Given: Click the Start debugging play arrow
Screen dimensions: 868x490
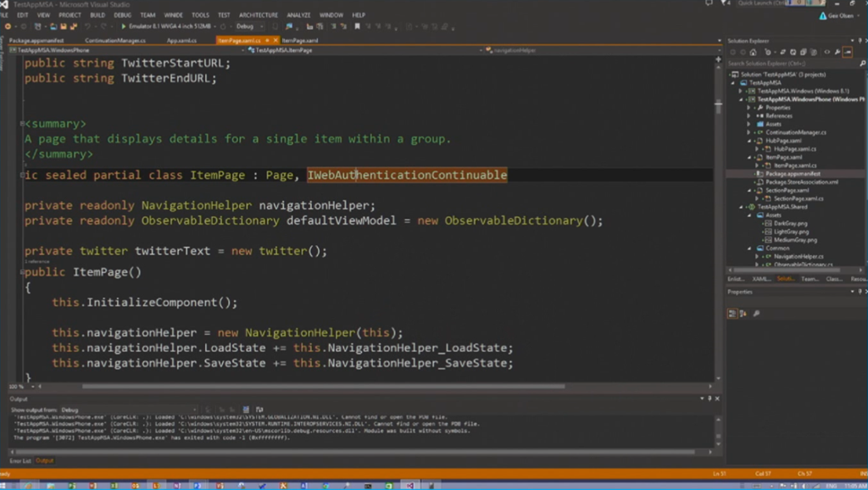Looking at the screenshot, I should coord(124,26).
